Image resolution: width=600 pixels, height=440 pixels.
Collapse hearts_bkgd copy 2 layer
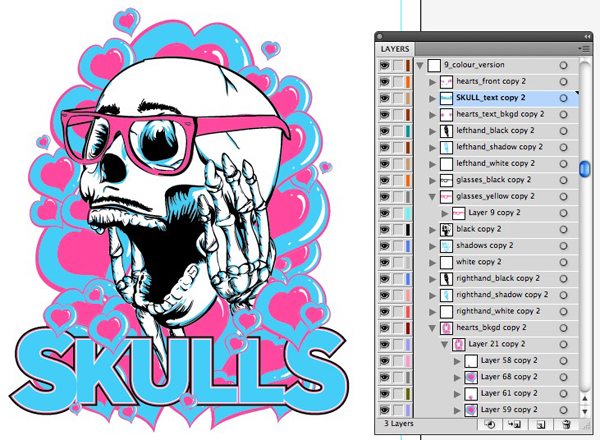click(x=432, y=328)
